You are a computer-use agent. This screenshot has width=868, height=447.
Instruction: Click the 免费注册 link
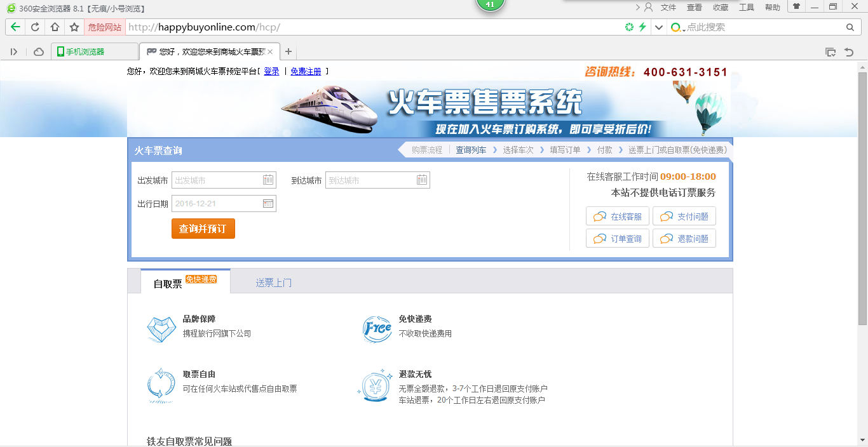[306, 71]
